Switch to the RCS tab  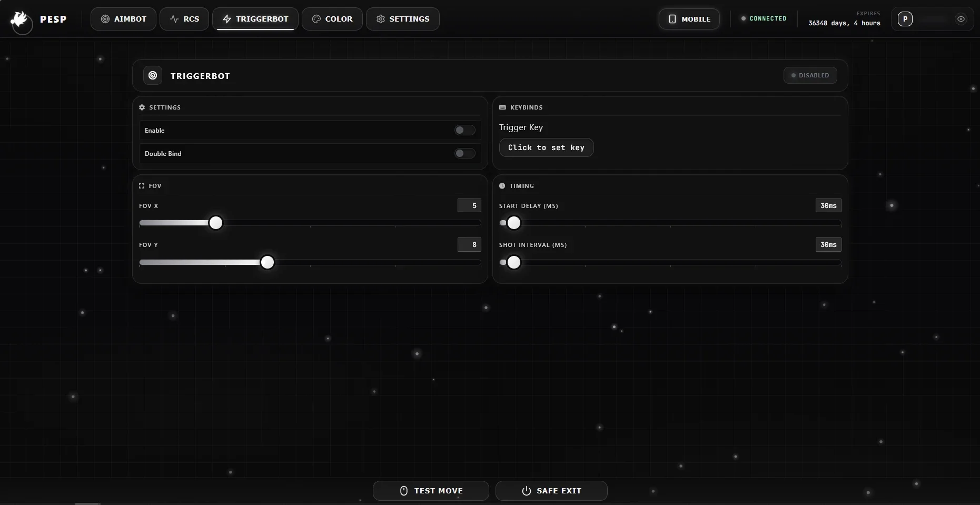point(184,19)
